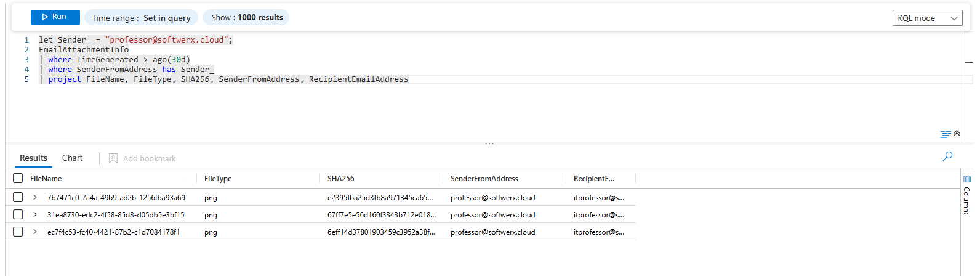Open the Time range selector
The width and height of the screenshot is (980, 276).
coord(141,18)
